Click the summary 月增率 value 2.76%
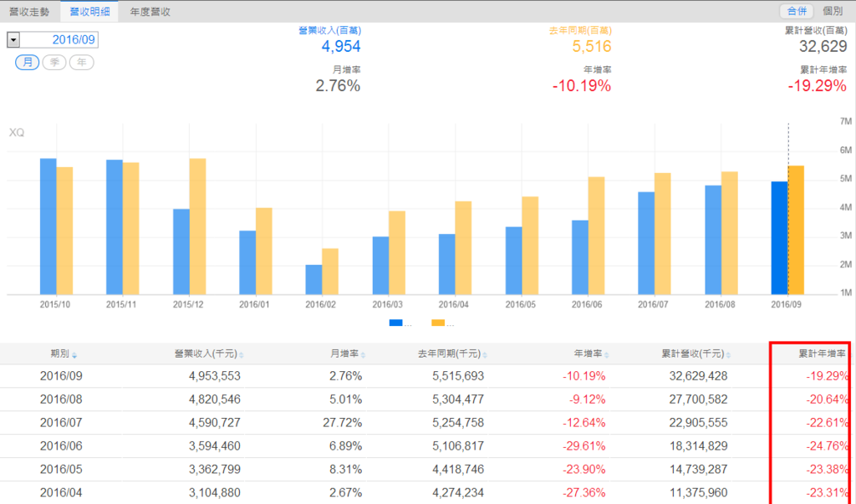 [338, 86]
